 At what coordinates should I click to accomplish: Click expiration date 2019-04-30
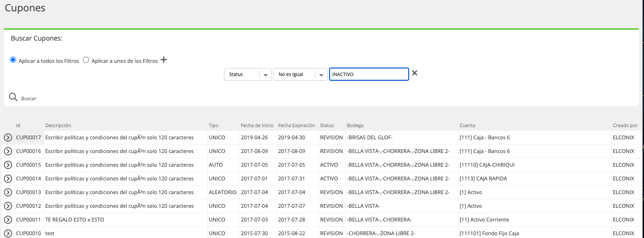pyautogui.click(x=292, y=137)
